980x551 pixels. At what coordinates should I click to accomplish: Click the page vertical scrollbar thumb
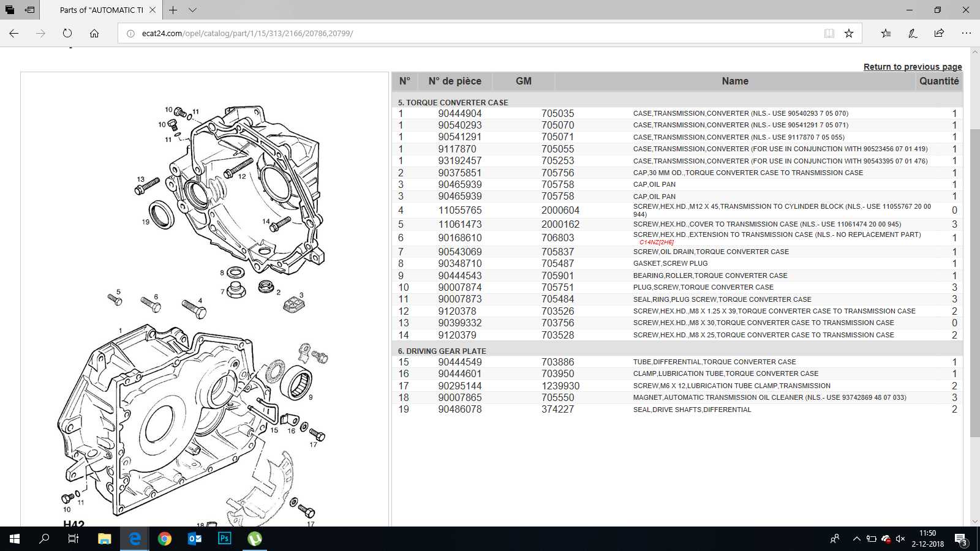coord(975,283)
